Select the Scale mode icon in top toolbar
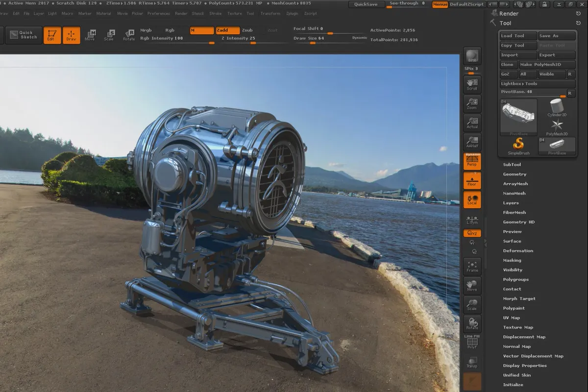Screen dimensions: 588x392 (x=109, y=35)
